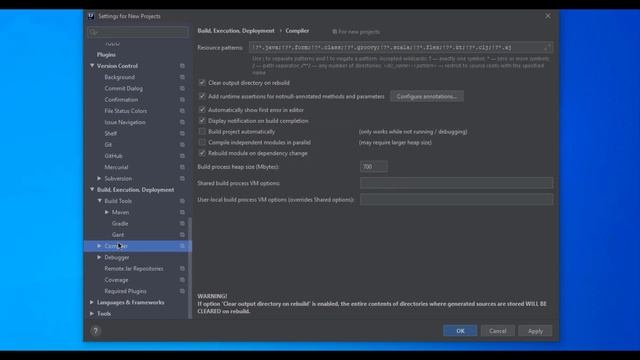Toggle Add runtime assertions for notnull-annotated methods

[202, 96]
